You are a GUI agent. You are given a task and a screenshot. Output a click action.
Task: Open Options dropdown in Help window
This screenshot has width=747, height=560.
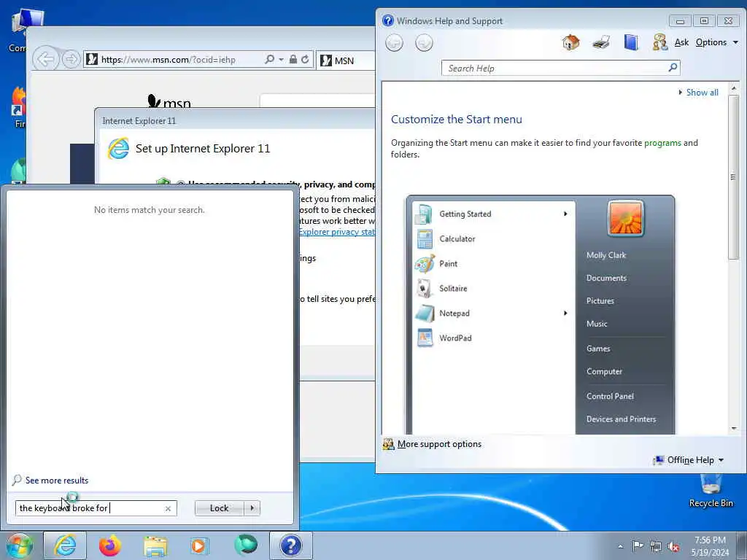pos(716,42)
